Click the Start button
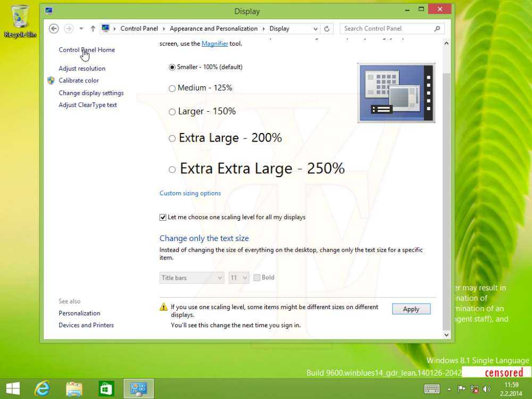The height and width of the screenshot is (399, 532). (x=13, y=388)
